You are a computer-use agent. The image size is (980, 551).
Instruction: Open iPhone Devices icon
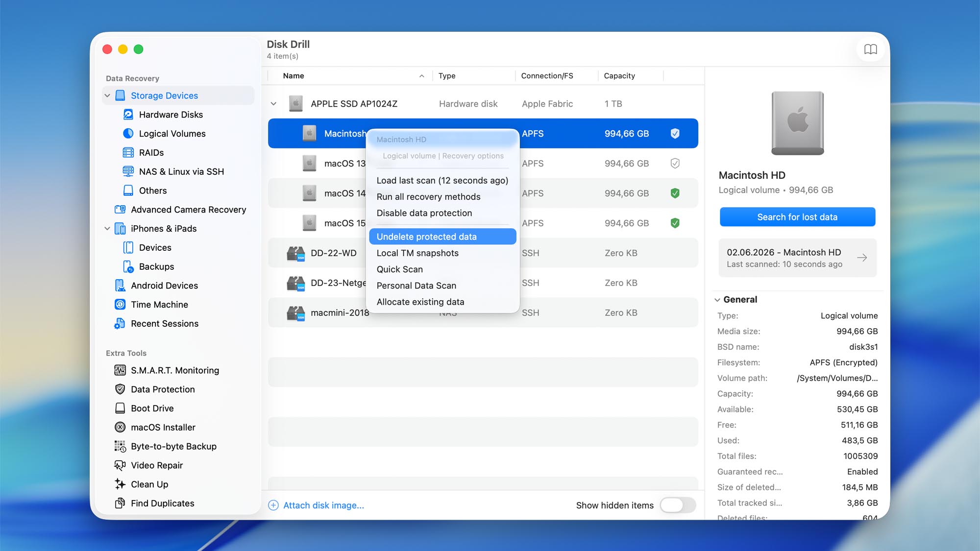[128, 247]
